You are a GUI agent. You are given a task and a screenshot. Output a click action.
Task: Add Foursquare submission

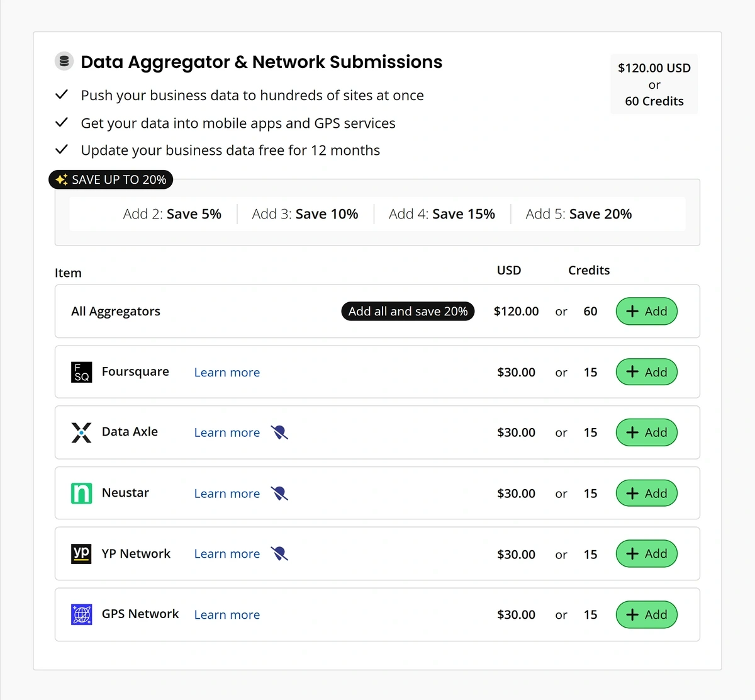coord(647,372)
